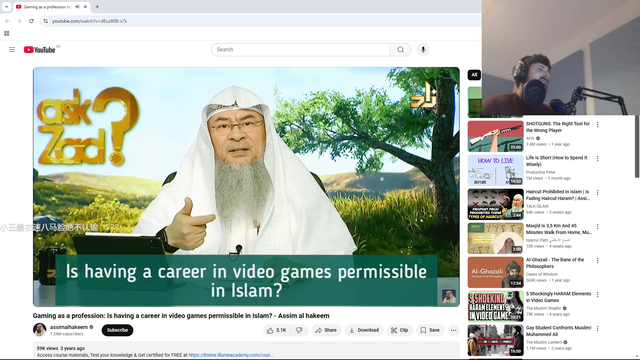640x360 pixels.
Task: Open options menu for 5 Shockingly HARAM video
Action: 598,294
